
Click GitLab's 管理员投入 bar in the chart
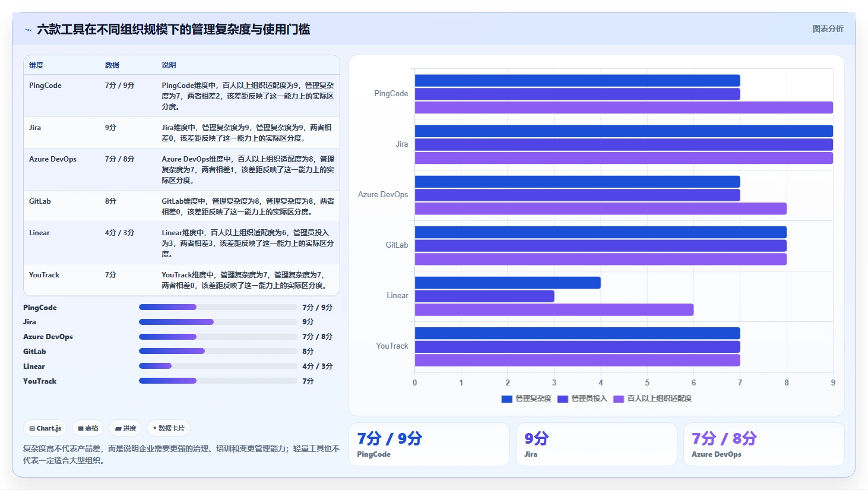(601, 245)
